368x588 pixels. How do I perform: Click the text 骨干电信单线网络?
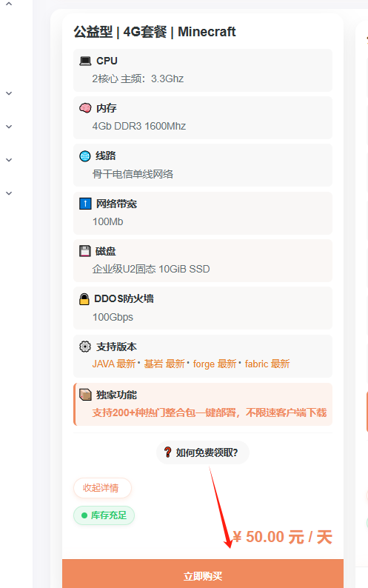133,174
